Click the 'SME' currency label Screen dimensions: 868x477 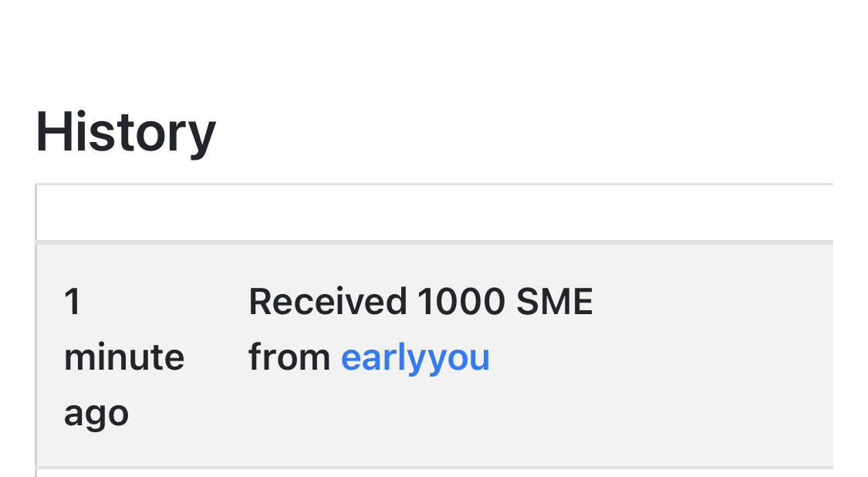pos(554,302)
